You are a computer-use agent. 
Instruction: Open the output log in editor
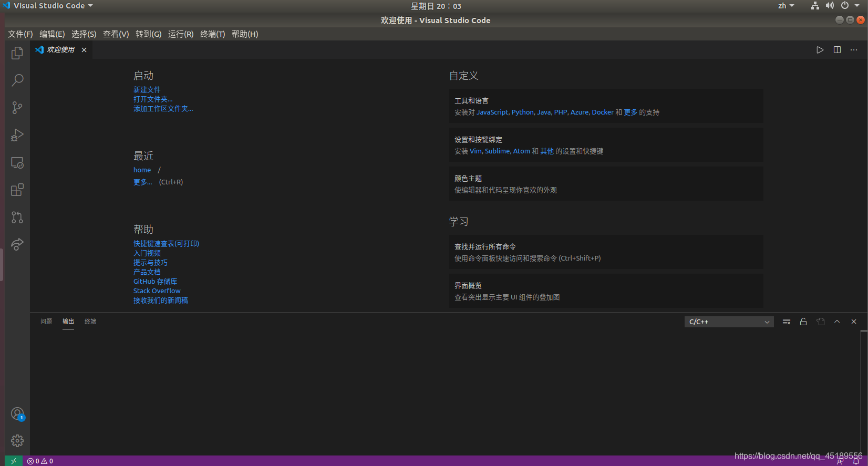click(820, 322)
